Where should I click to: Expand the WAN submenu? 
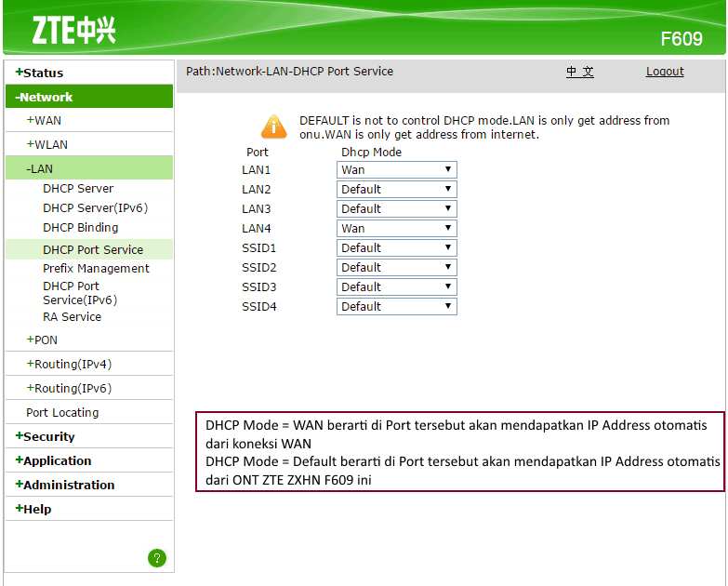[x=44, y=120]
